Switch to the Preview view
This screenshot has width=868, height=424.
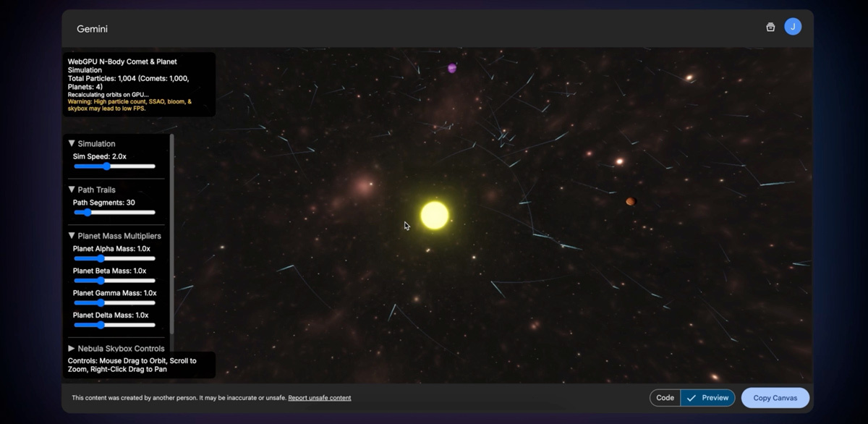(x=708, y=398)
